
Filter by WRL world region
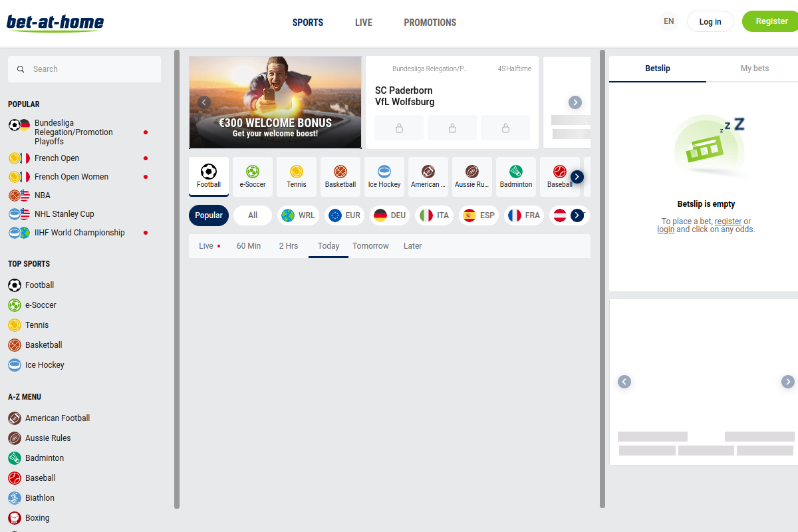pos(298,215)
